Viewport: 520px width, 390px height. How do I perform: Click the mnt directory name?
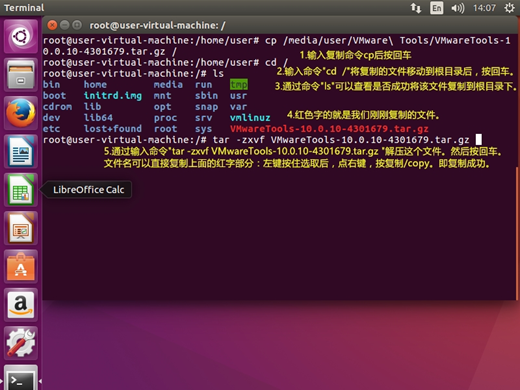click(x=162, y=96)
